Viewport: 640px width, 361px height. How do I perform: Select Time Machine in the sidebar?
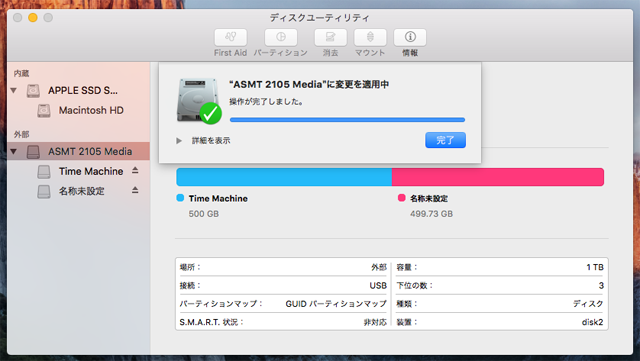pyautogui.click(x=91, y=172)
